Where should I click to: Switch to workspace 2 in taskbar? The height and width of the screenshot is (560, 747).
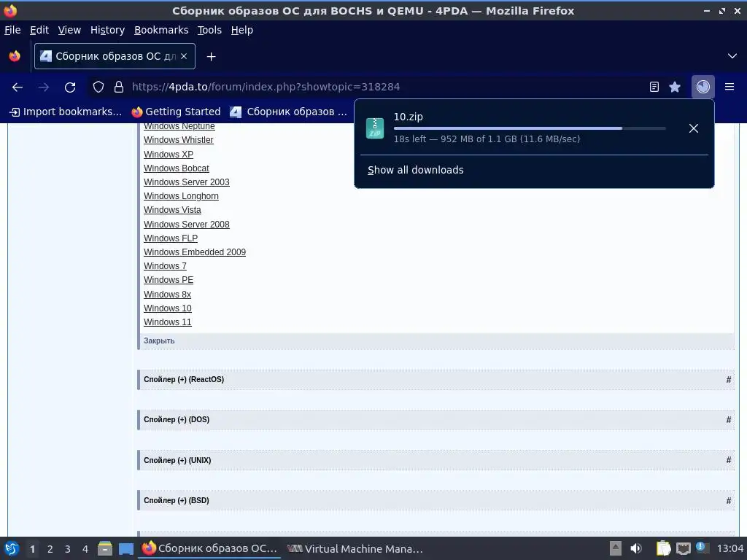[x=50, y=549]
